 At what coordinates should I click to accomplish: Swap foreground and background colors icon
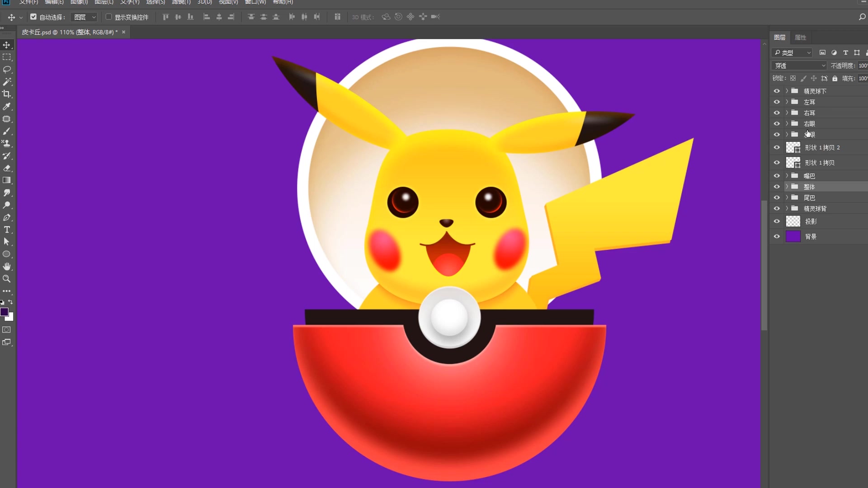coord(10,302)
